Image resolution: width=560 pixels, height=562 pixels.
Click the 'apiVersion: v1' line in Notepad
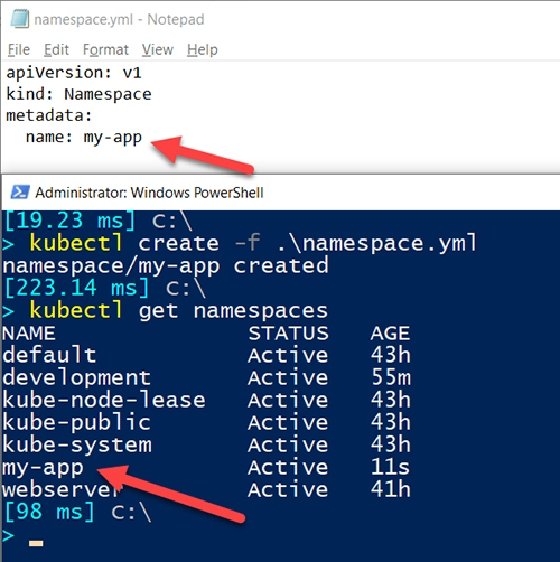pos(74,73)
